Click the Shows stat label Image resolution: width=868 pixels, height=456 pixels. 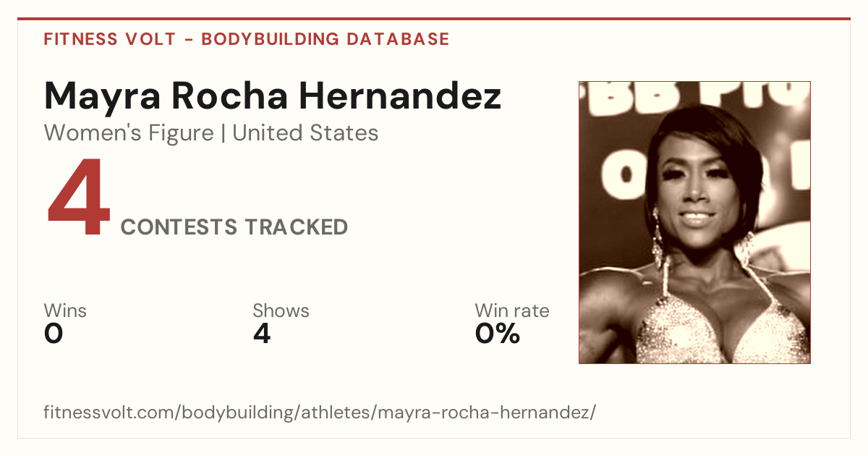281,311
